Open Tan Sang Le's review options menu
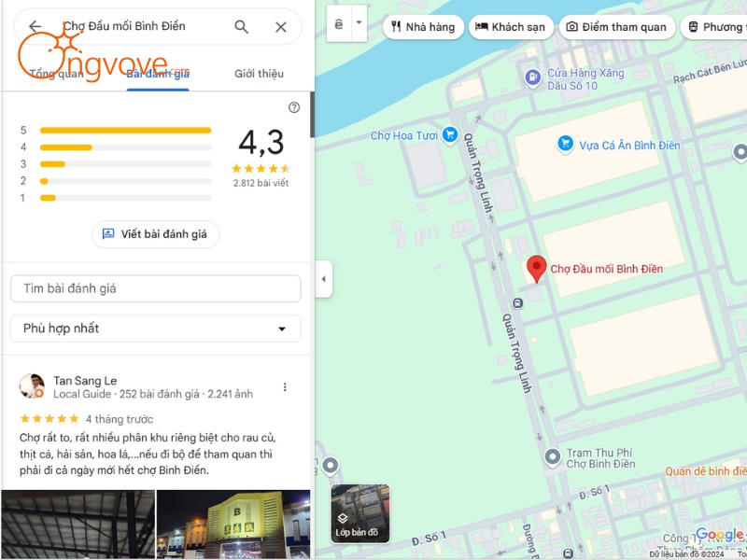 285,387
